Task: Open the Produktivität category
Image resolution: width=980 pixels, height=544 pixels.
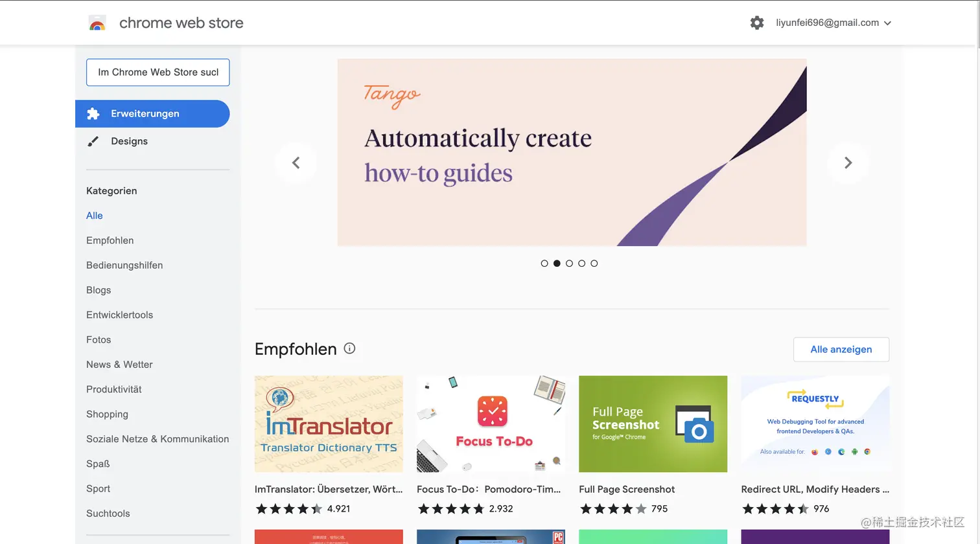Action: coord(114,389)
